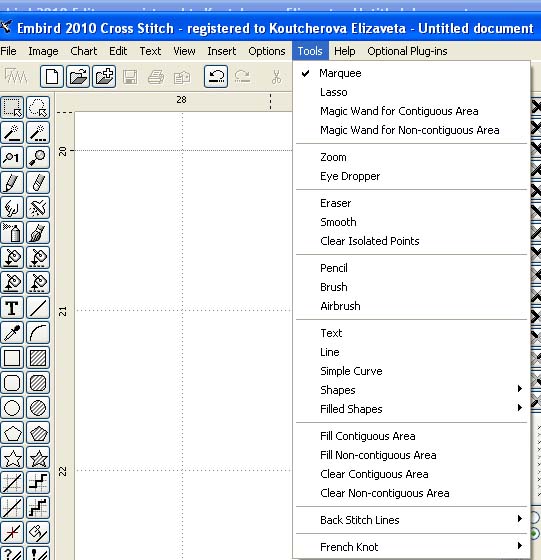Create a new document with toolbar icon
The width and height of the screenshot is (541, 560).
click(x=52, y=76)
